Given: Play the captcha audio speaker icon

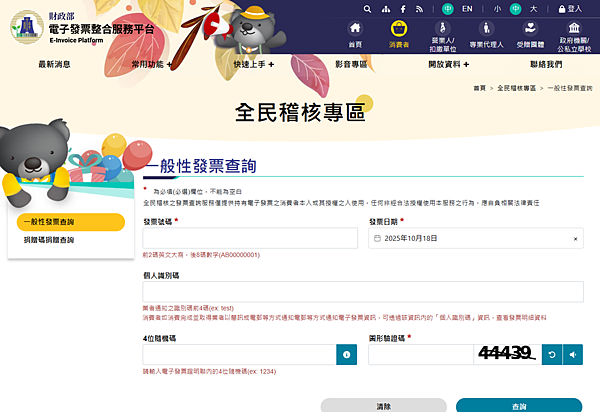Looking at the screenshot, I should click(573, 355).
